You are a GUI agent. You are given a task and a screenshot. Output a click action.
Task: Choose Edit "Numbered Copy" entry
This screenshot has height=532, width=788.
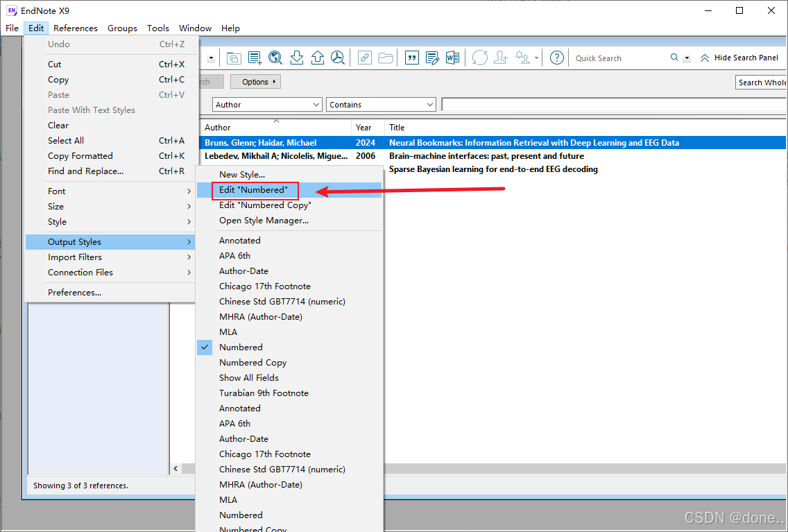tap(289, 205)
